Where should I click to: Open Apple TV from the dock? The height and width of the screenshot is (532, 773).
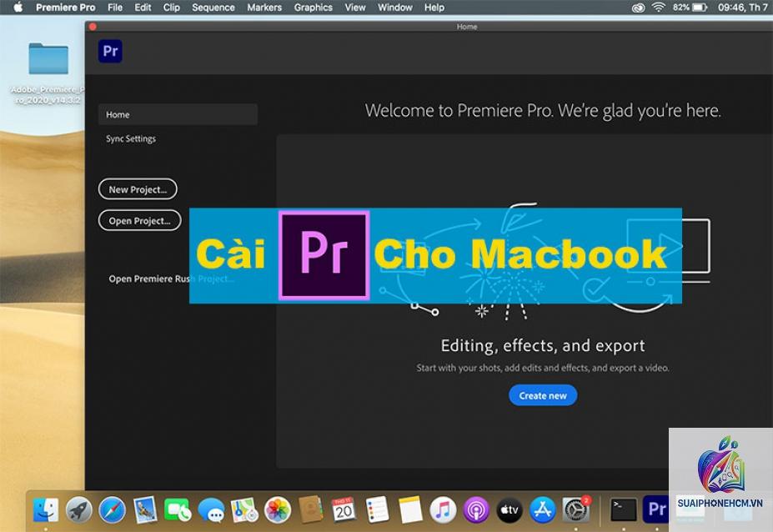(509, 509)
